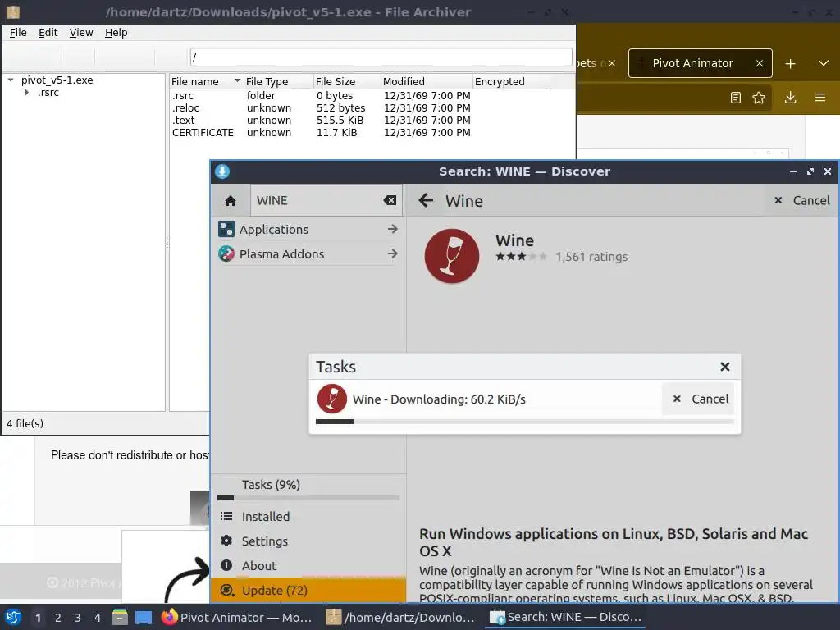Viewport: 840px width, 630px height.
Task: Open the browser downloads panel
Action: [790, 98]
